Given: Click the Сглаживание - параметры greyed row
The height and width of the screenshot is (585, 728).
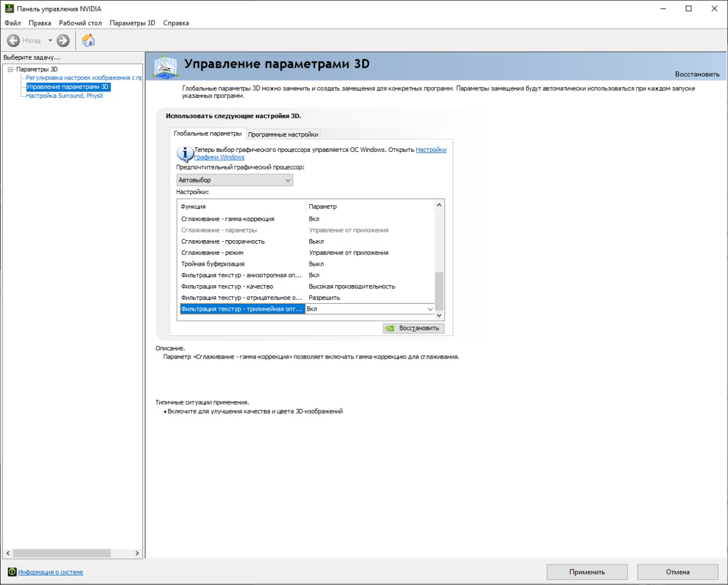Looking at the screenshot, I should 306,230.
